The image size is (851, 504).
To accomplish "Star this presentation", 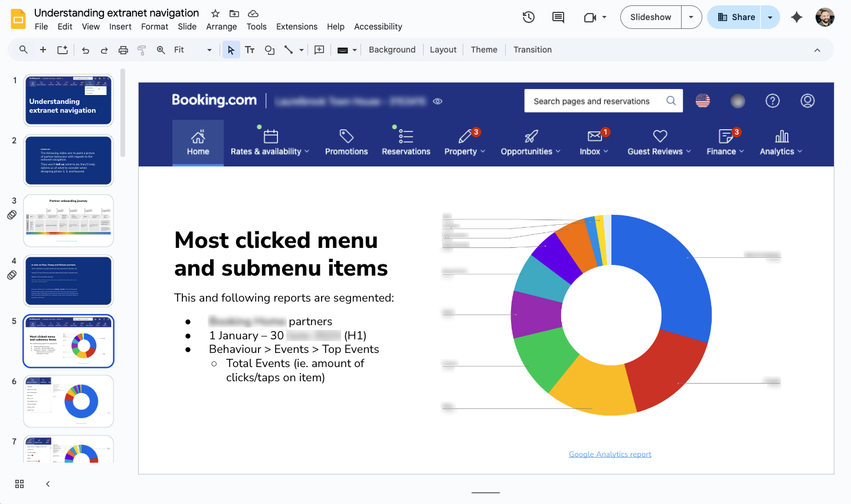I will (215, 12).
